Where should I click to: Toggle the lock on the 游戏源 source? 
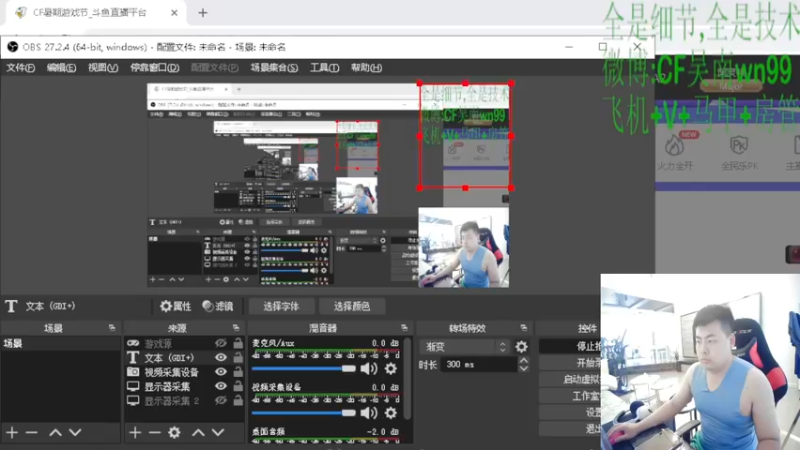238,343
